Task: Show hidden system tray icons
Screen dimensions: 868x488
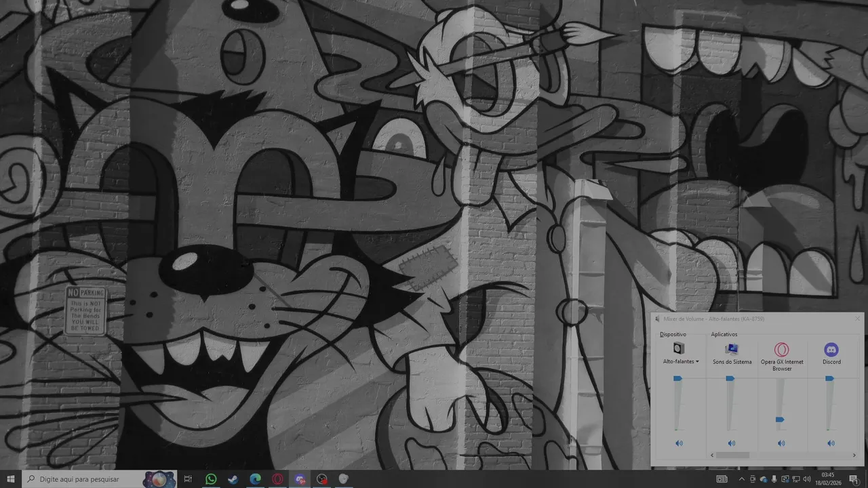Action: [x=741, y=479]
